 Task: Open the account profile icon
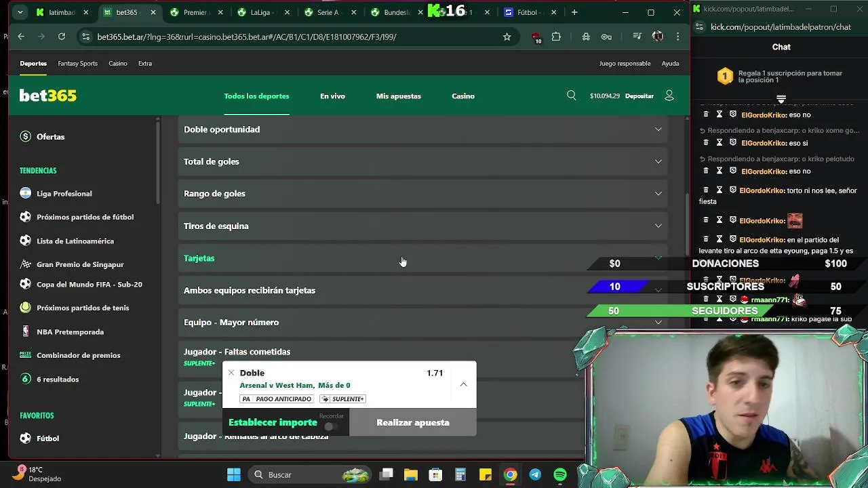point(669,96)
